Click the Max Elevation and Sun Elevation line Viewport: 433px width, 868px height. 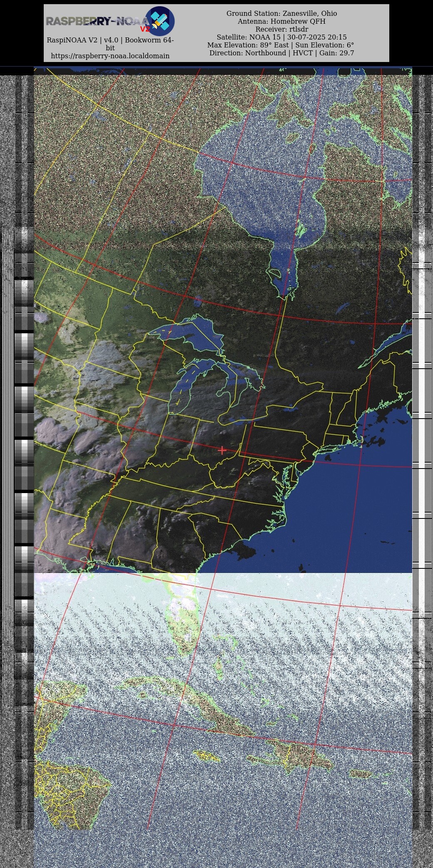tap(281, 45)
